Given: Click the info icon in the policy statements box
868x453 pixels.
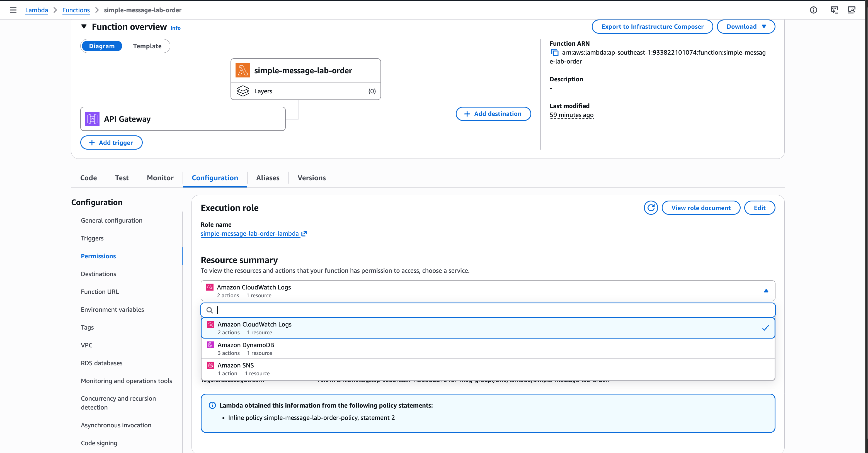Looking at the screenshot, I should coord(212,406).
